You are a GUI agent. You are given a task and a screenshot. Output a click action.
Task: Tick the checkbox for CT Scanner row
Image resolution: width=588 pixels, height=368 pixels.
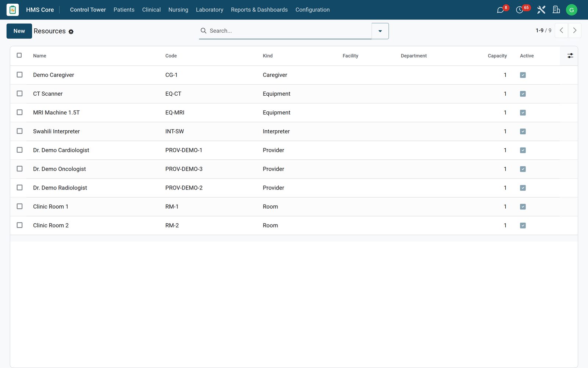point(19,93)
